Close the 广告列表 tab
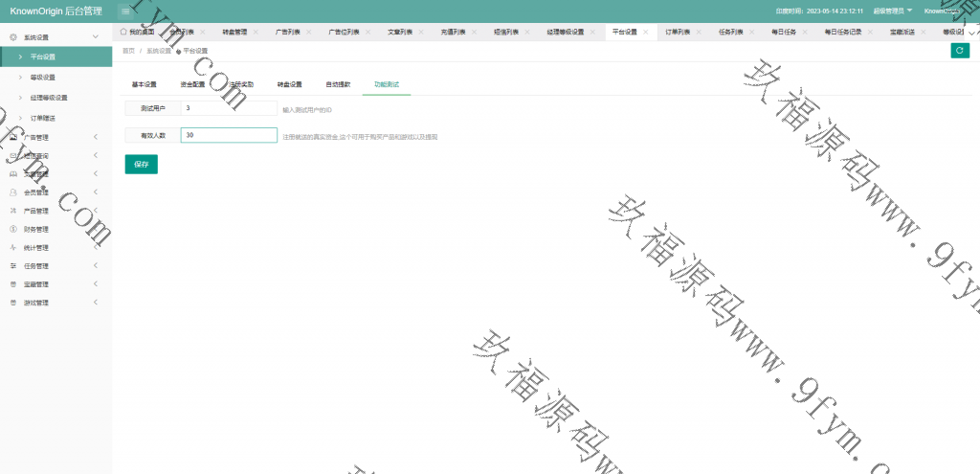The height and width of the screenshot is (474, 980). click(x=311, y=32)
